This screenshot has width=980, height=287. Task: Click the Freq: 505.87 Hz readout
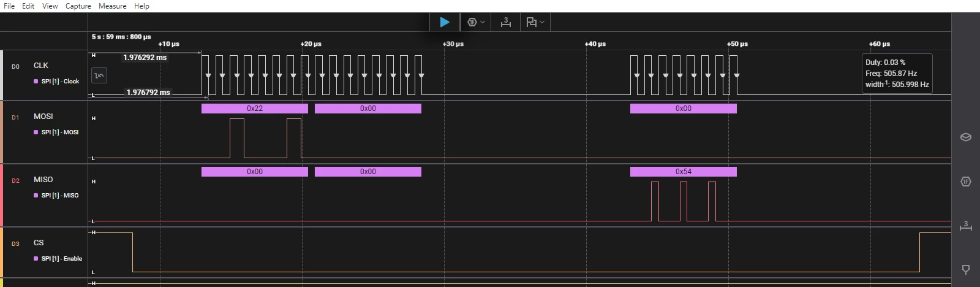click(x=891, y=74)
